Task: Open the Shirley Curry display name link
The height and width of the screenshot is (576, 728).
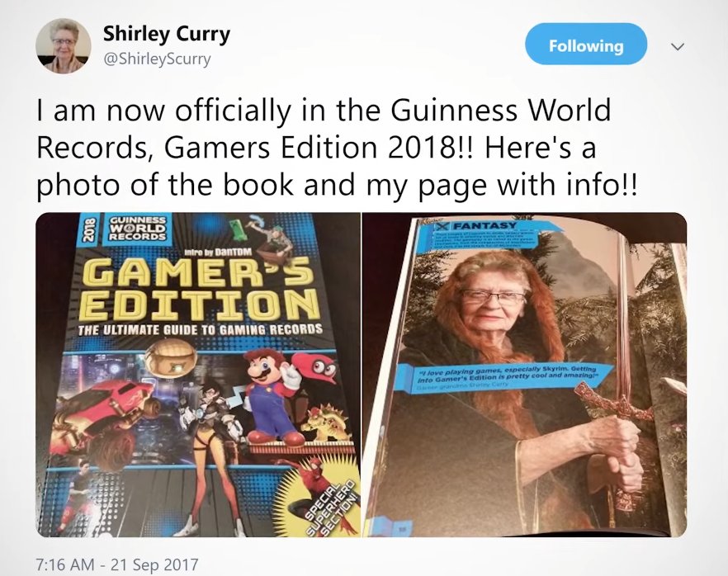Action: pyautogui.click(x=166, y=34)
